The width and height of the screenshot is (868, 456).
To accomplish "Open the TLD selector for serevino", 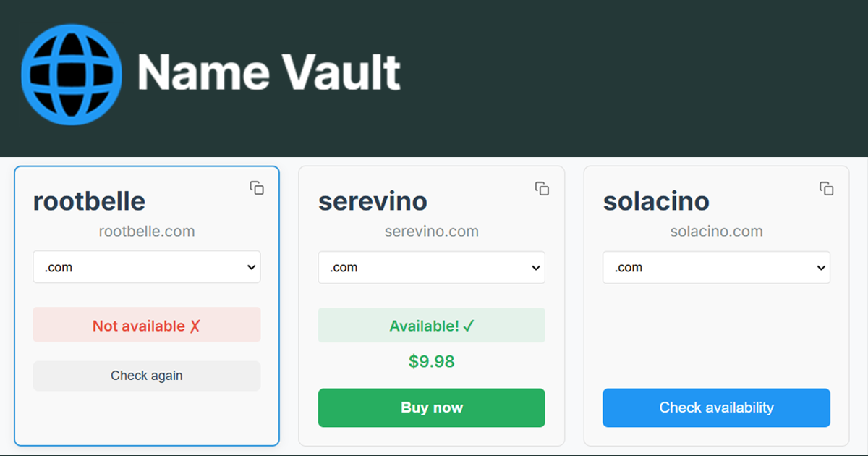I will (x=431, y=267).
